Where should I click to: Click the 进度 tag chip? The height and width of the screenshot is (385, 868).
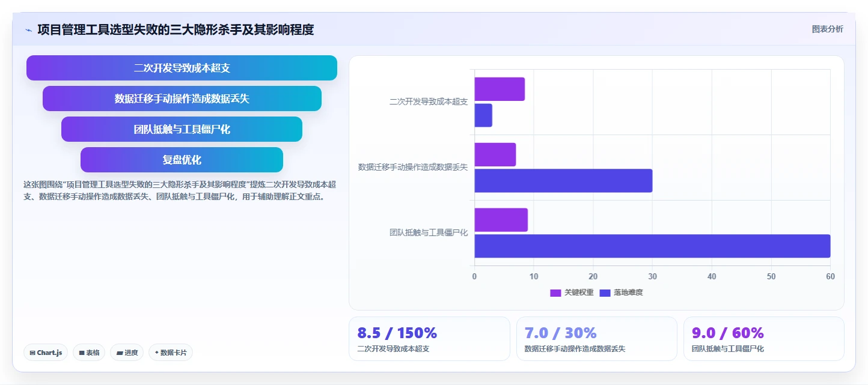(127, 353)
